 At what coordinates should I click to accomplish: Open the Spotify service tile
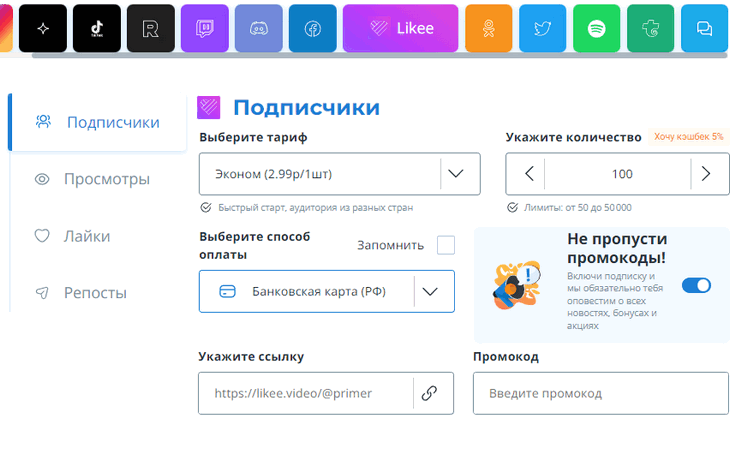596,28
